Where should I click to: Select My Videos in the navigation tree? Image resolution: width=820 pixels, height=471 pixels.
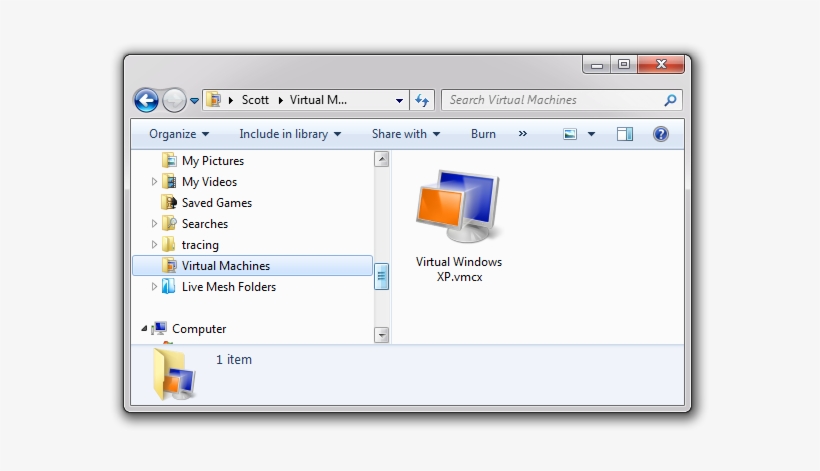pos(209,181)
